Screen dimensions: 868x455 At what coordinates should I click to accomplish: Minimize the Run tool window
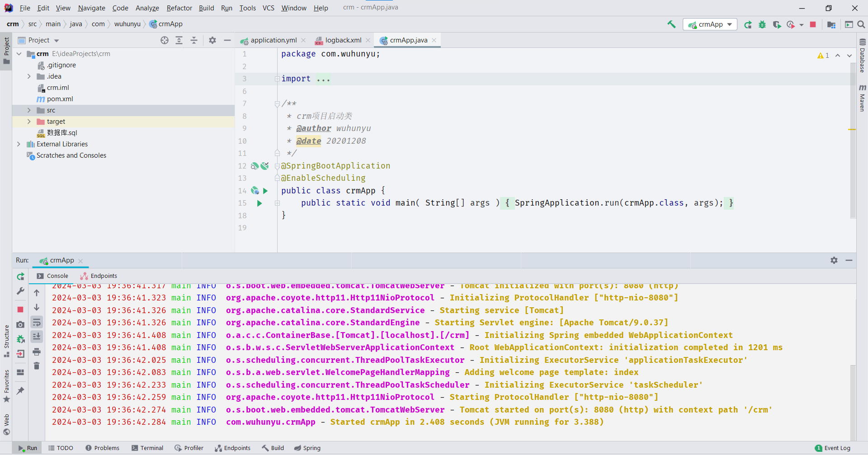coord(849,260)
